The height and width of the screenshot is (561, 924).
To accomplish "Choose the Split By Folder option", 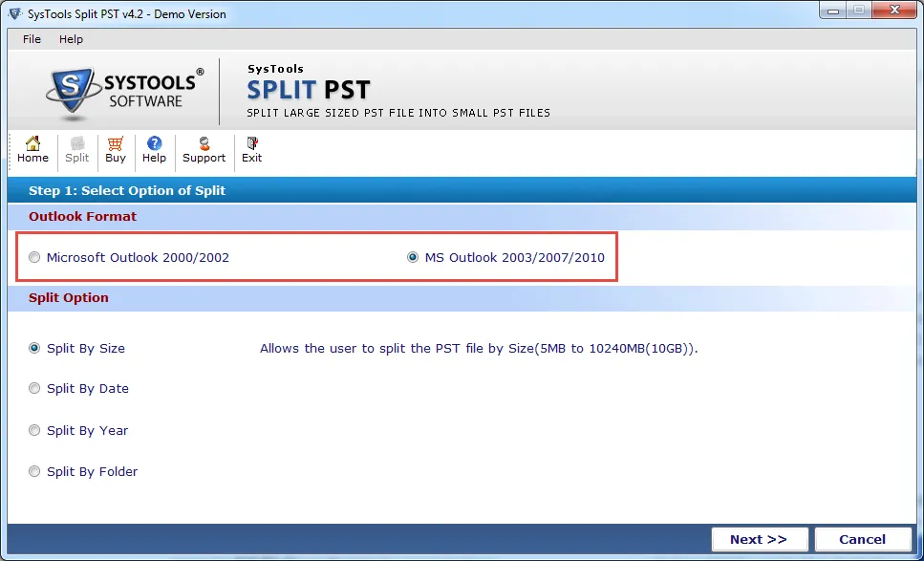I will click(83, 471).
